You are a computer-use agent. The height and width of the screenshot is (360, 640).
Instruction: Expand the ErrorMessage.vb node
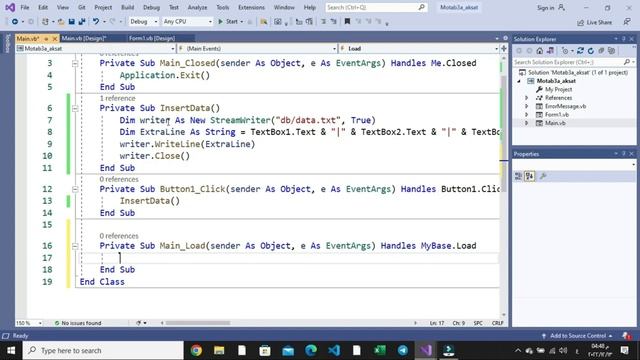527,106
